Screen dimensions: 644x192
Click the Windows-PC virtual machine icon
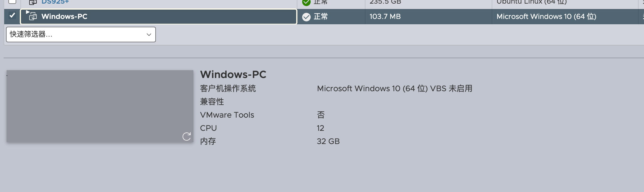tap(32, 16)
